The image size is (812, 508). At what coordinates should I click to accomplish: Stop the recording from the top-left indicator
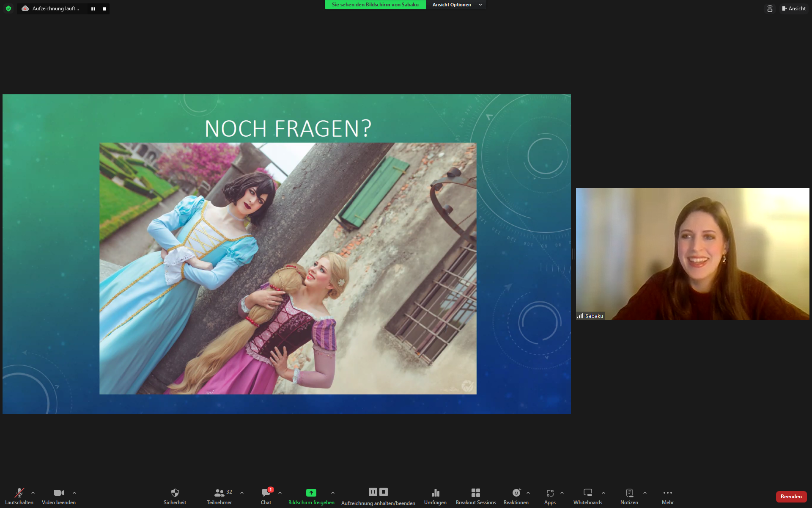104,8
